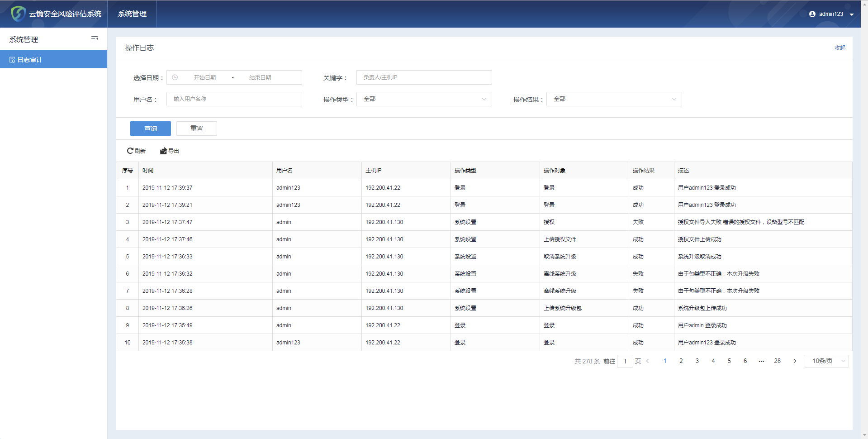Click 失败 result in row 7
The height and width of the screenshot is (439, 868).
(638, 291)
